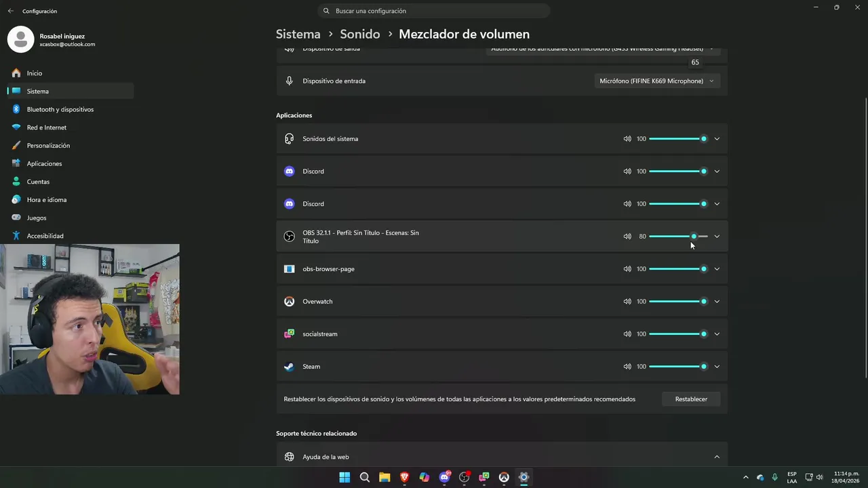Collapse the Ayuda de la web section
Viewport: 868px width, 488px height.
coord(717,457)
